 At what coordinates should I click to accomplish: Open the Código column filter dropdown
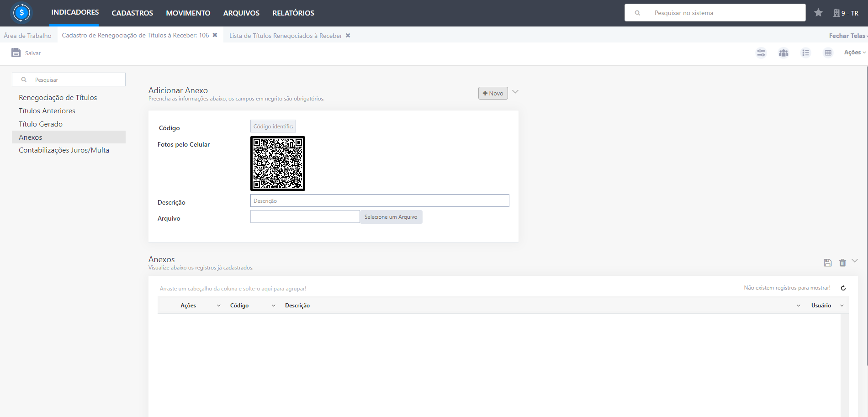point(274,306)
